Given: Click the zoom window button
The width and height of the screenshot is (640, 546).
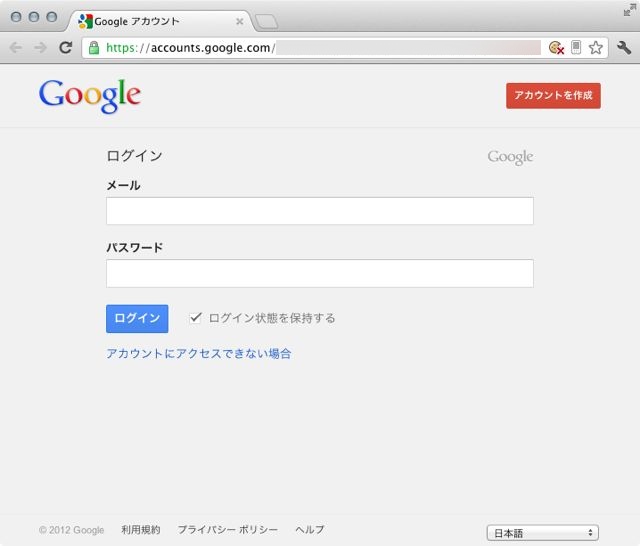Looking at the screenshot, I should (x=52, y=17).
